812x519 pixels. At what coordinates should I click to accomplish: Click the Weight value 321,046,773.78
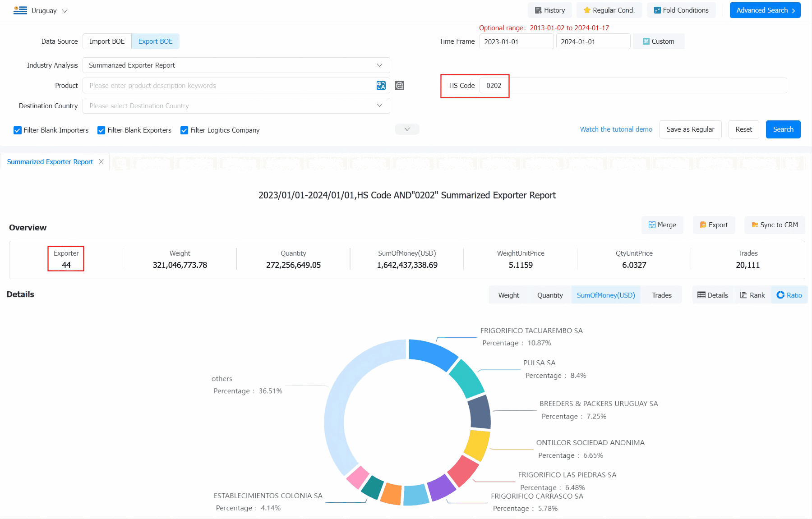point(180,265)
